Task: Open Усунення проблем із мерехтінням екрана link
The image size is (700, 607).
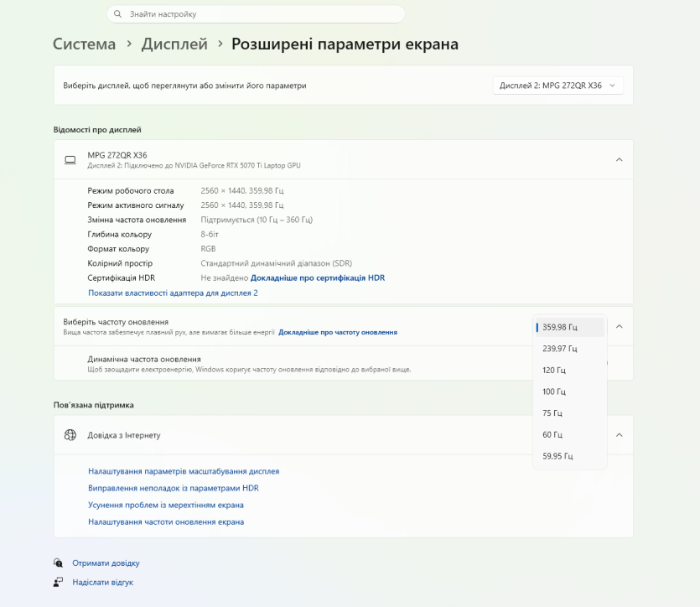Action: (166, 506)
